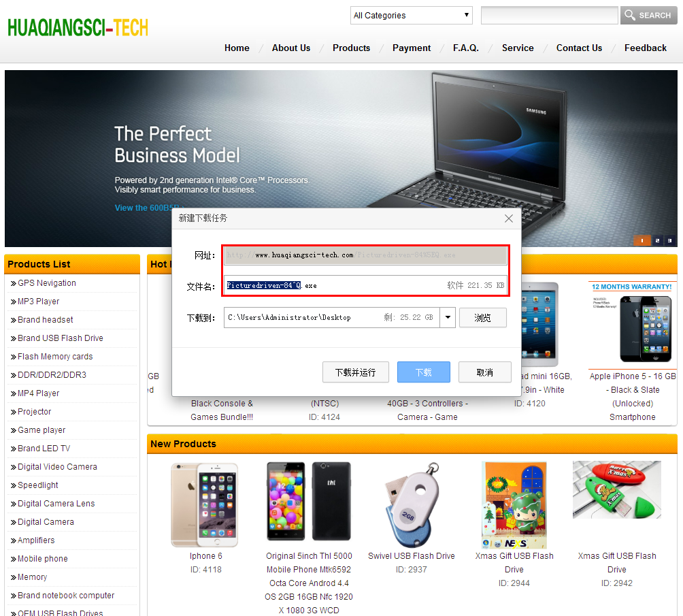Click the 下载并运行 button
This screenshot has width=683, height=616.
point(355,372)
